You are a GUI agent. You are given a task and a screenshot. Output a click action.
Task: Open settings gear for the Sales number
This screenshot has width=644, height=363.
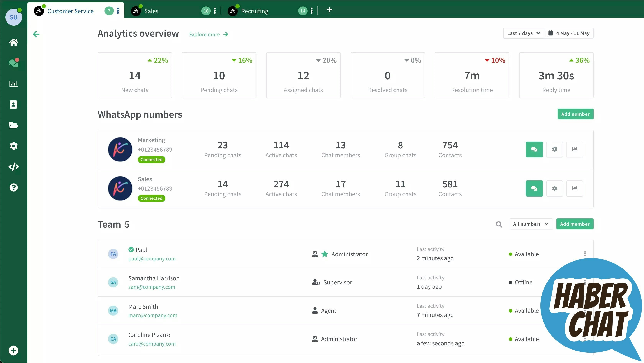pos(554,188)
